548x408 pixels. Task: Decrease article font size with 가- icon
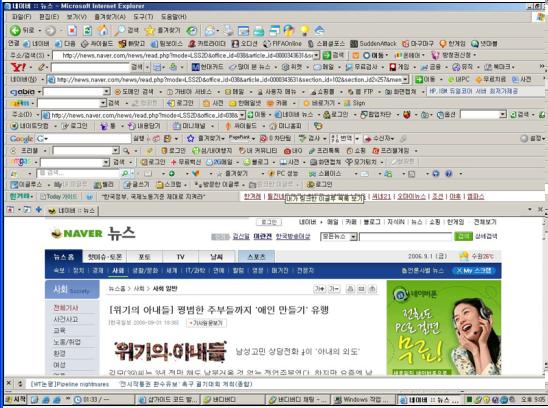pos(334,289)
